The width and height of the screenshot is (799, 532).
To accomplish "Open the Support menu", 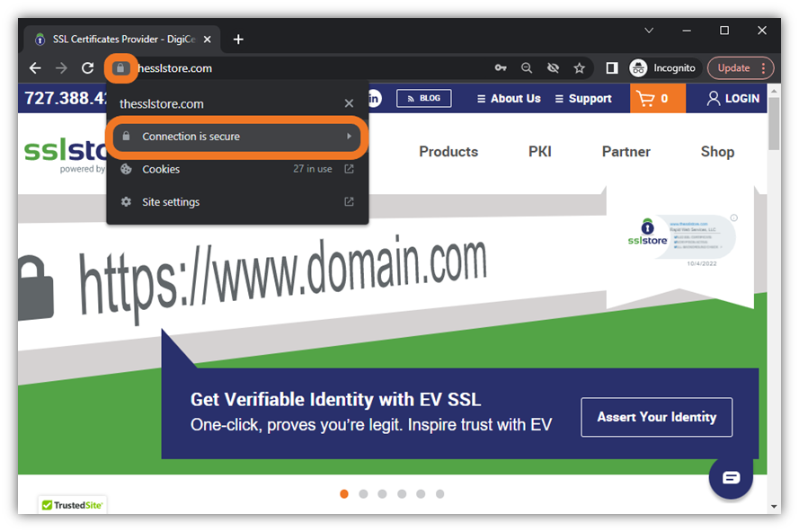I will point(583,98).
